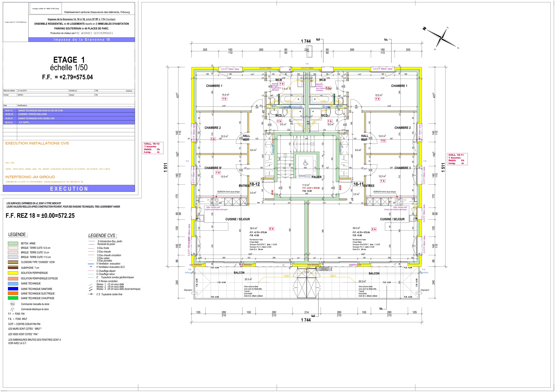Click apartment number label '18-12'
The height and width of the screenshot is (392, 555).
(x=255, y=184)
